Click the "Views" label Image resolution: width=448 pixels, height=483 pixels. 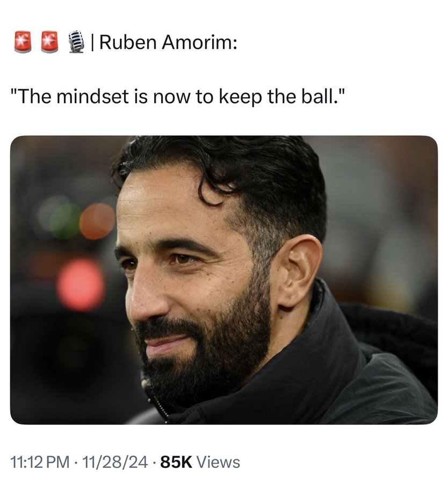(218, 462)
